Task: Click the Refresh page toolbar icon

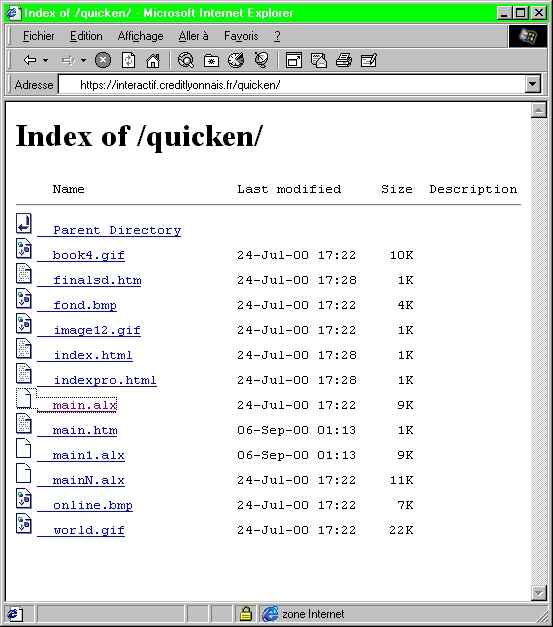Action: click(128, 60)
